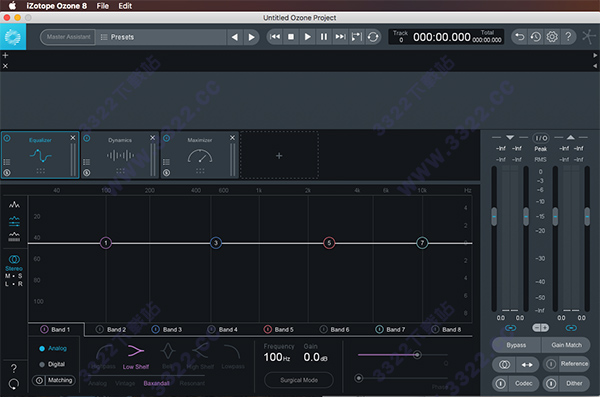Click the stereo mode overlapping circles icon
Screen dimensions: 600x397
coord(14,259)
